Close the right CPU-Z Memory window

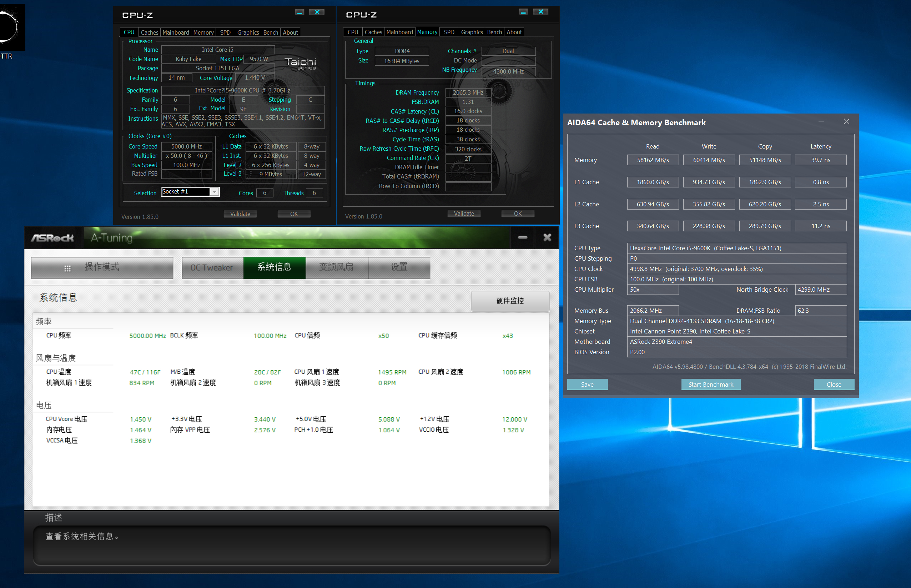(x=541, y=12)
